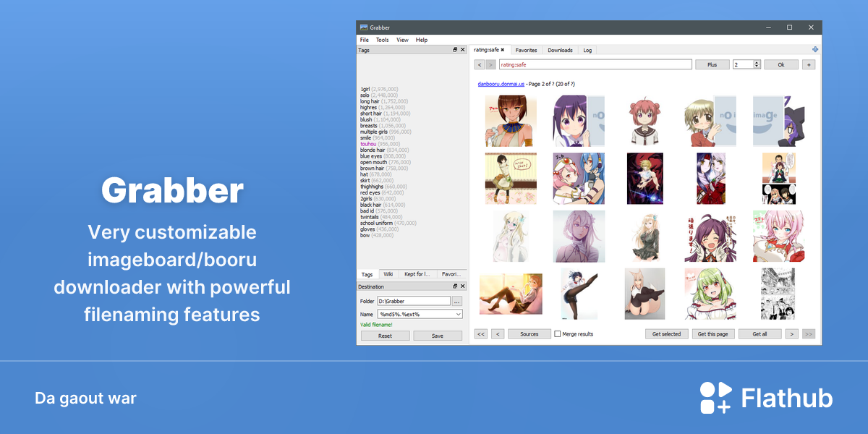The image size is (868, 434).
Task: Open the Tools menu
Action: click(383, 40)
